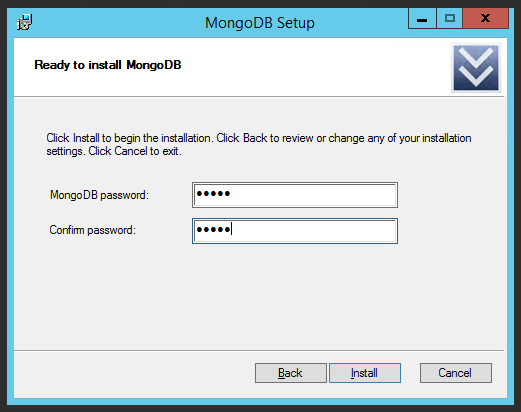Focus the Confirm password field
This screenshot has height=412, width=521.
click(x=295, y=231)
